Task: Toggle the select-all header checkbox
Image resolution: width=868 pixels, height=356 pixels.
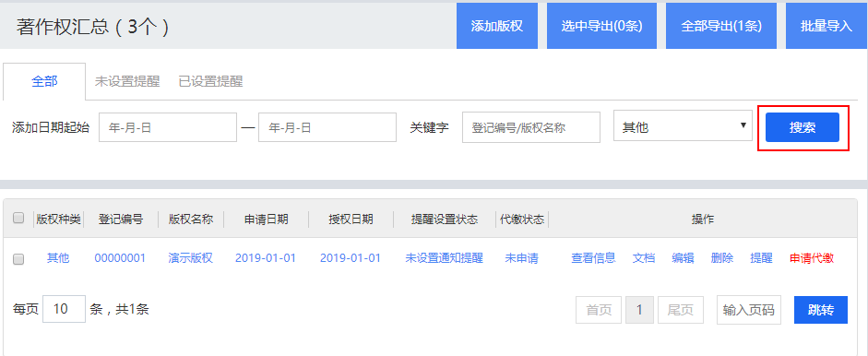Action: point(18,219)
